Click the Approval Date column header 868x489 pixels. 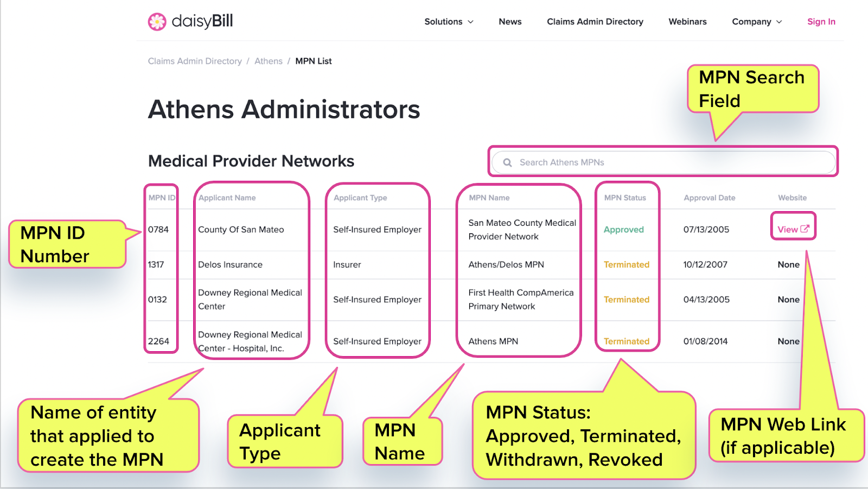point(710,198)
